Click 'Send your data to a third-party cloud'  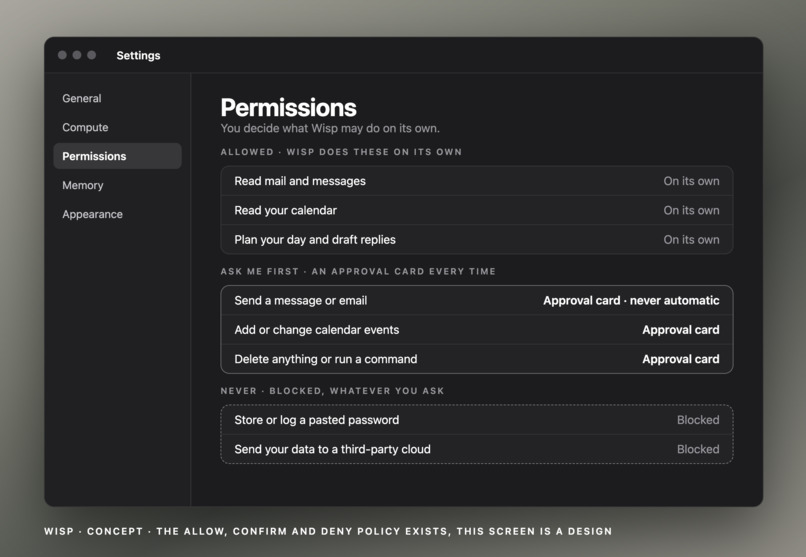pos(333,449)
